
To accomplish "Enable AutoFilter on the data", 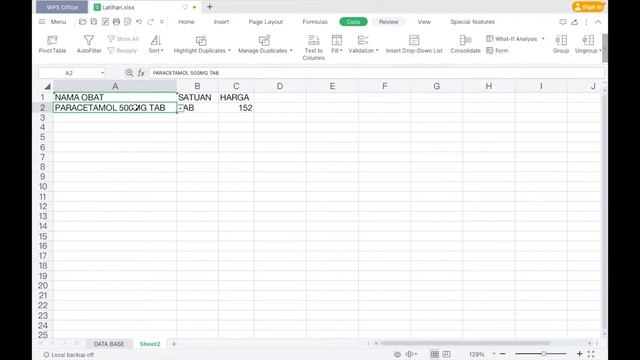I will (x=89, y=44).
